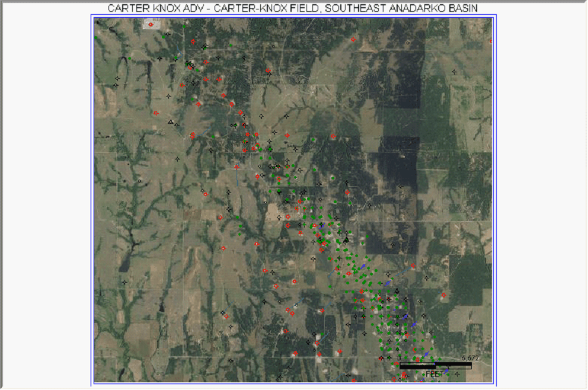Click the red well marker at the right map edge
This screenshot has height=390, width=588.
point(491,41)
